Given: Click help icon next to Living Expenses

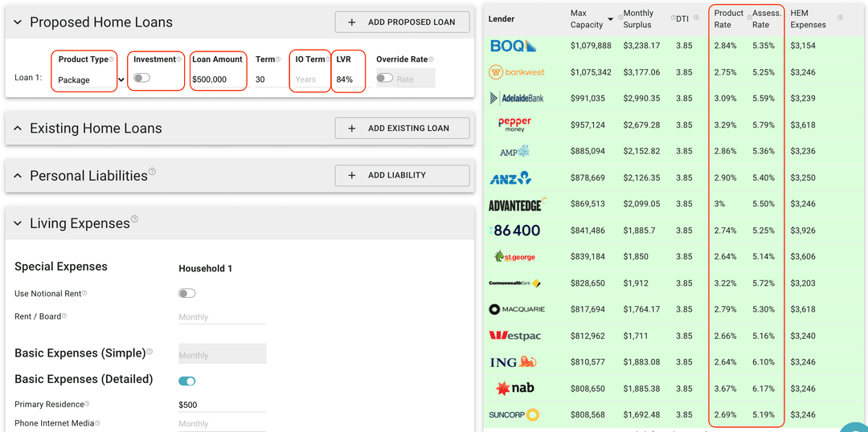Looking at the screenshot, I should click(134, 219).
